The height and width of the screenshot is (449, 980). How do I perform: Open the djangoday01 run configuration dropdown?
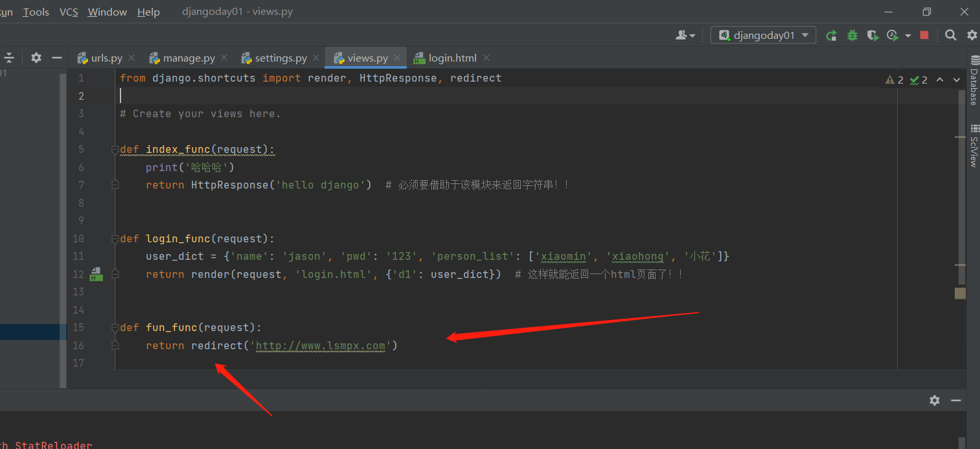click(763, 36)
